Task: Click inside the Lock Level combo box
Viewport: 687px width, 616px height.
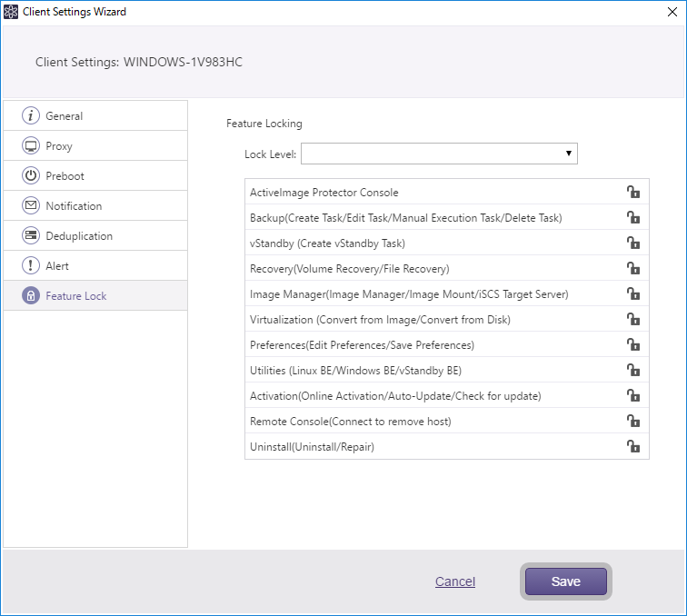Action: click(x=439, y=154)
